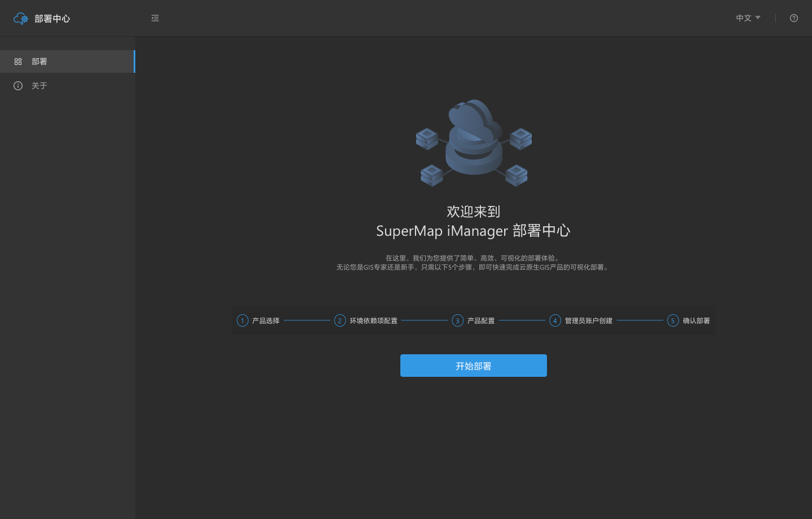812x519 pixels.
Task: Select step 2 环境依赖项配置 circle
Action: tap(339, 320)
